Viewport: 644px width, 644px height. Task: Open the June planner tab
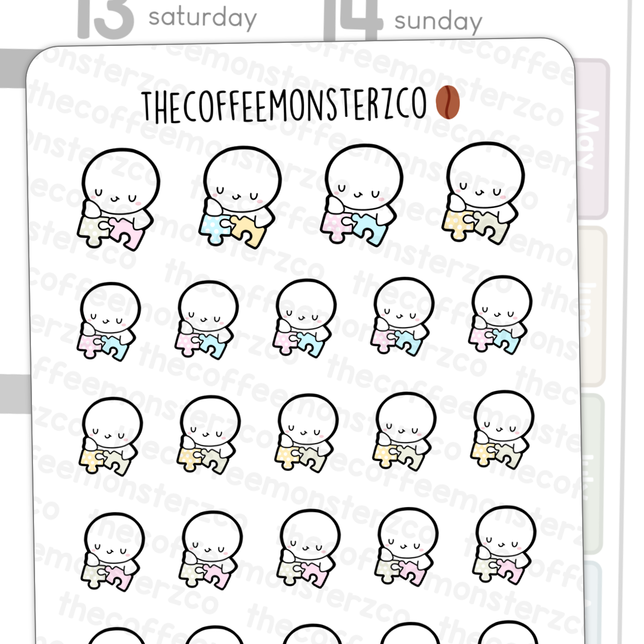click(590, 307)
